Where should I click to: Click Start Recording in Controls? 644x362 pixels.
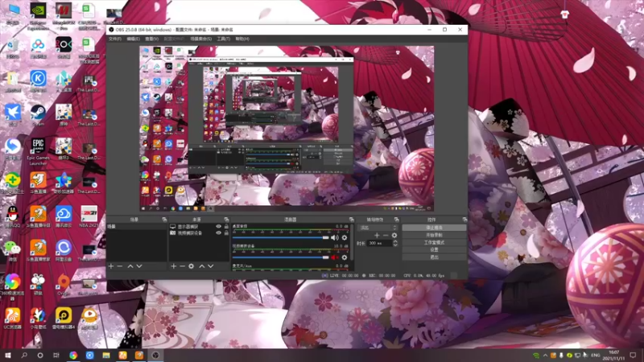click(x=434, y=235)
